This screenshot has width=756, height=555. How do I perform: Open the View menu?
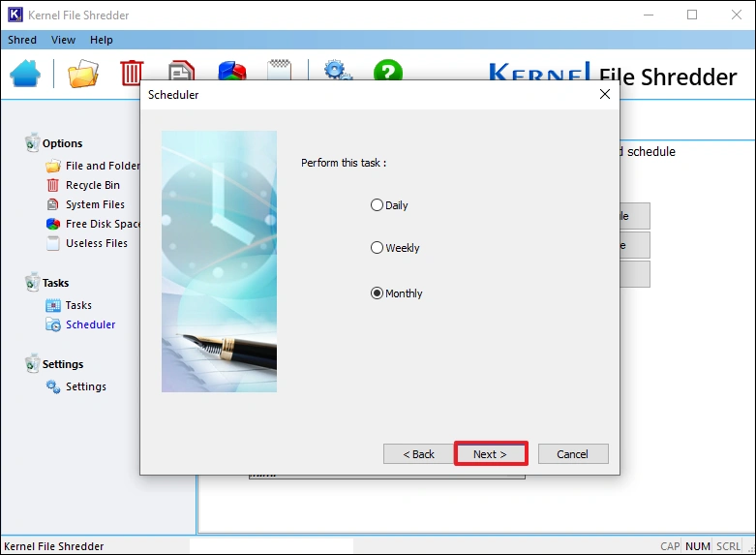coord(63,40)
